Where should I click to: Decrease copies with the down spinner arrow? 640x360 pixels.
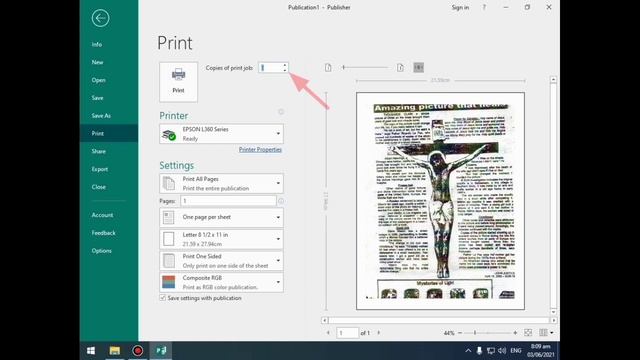pyautogui.click(x=285, y=70)
